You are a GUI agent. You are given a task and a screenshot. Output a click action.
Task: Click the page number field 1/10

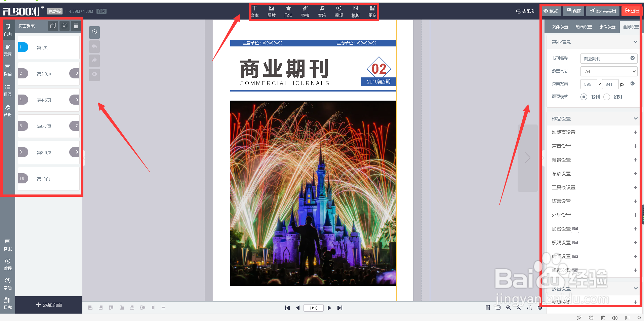click(x=314, y=308)
